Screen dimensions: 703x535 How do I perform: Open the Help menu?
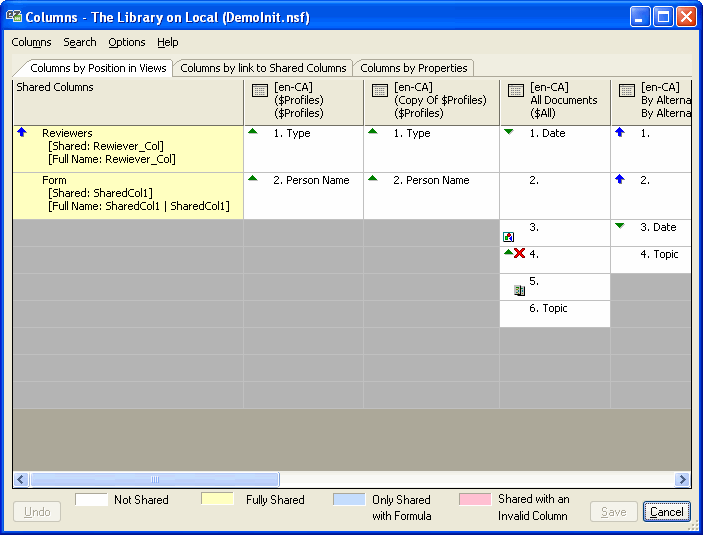[x=168, y=42]
